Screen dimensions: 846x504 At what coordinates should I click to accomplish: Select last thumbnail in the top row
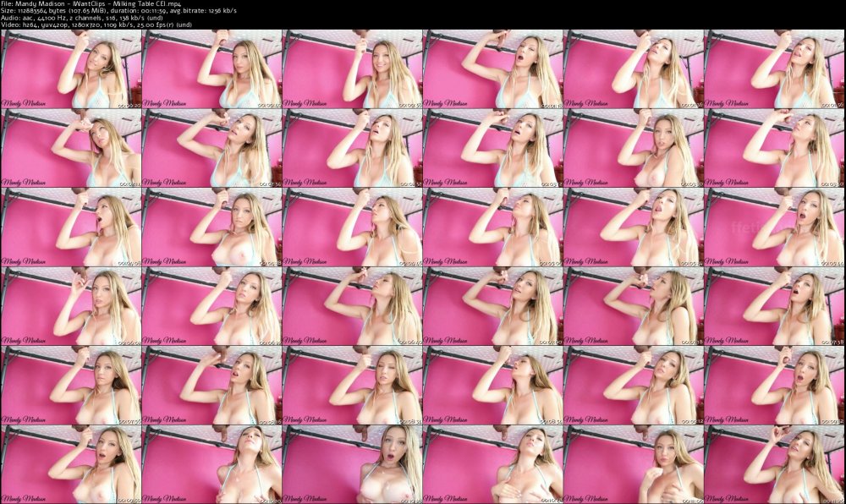[772, 69]
